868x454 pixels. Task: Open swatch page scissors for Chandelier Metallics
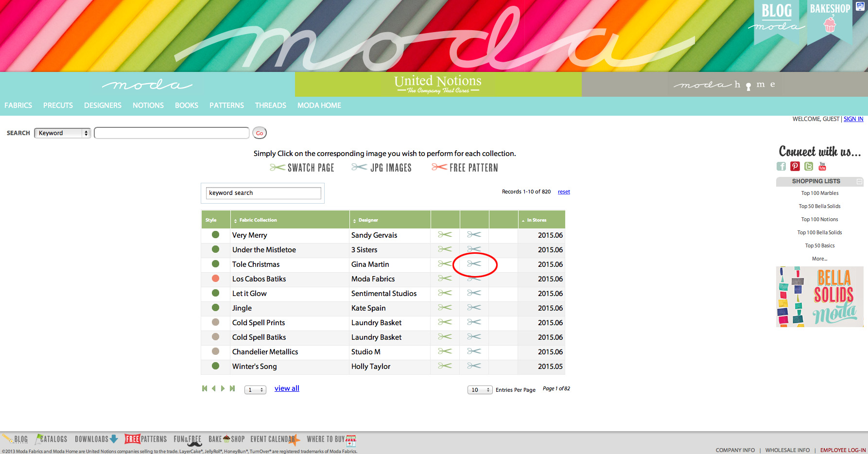pos(445,351)
